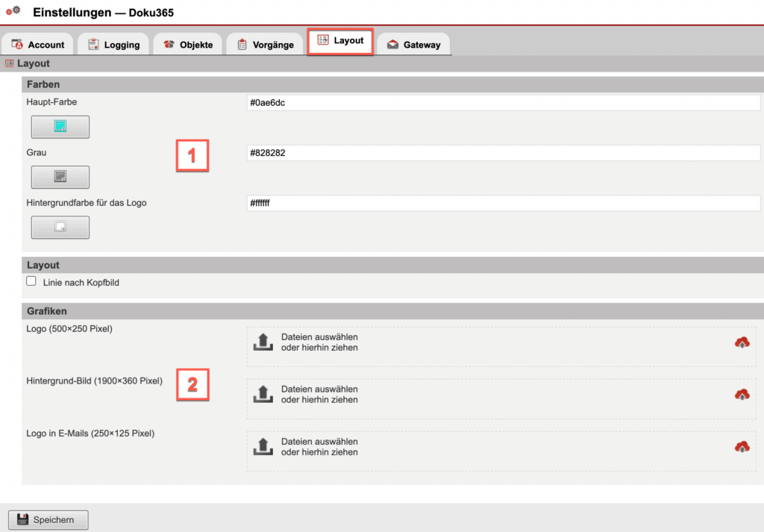Screen dimensions: 764x532
Task: Open the Vorgänge tab
Action: (x=264, y=44)
